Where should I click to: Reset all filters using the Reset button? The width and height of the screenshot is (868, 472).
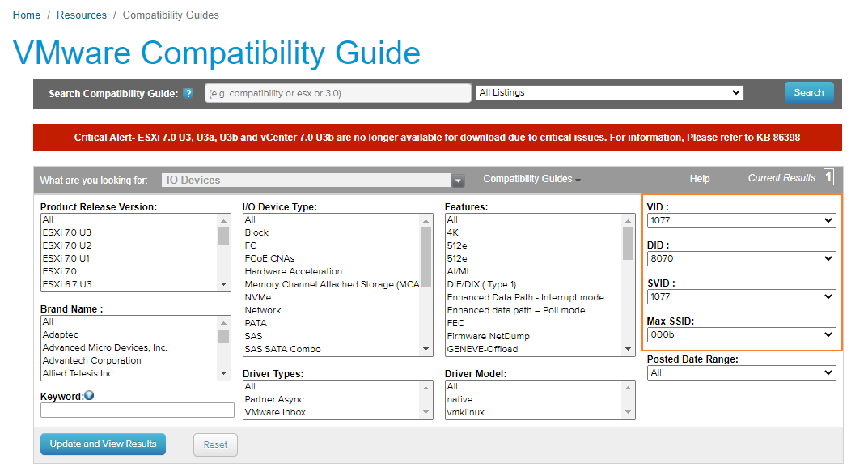[x=215, y=444]
